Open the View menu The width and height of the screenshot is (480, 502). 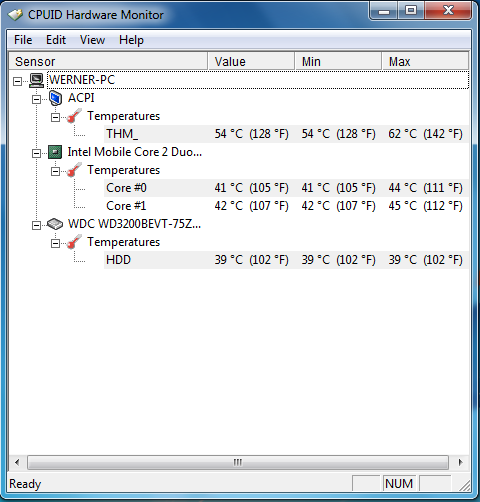[92, 40]
